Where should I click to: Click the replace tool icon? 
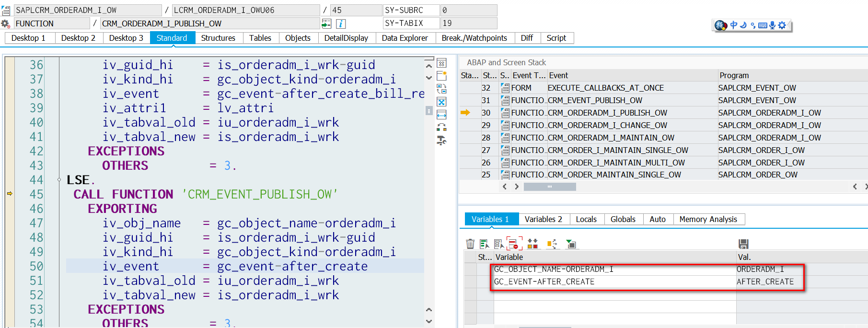coord(441,89)
